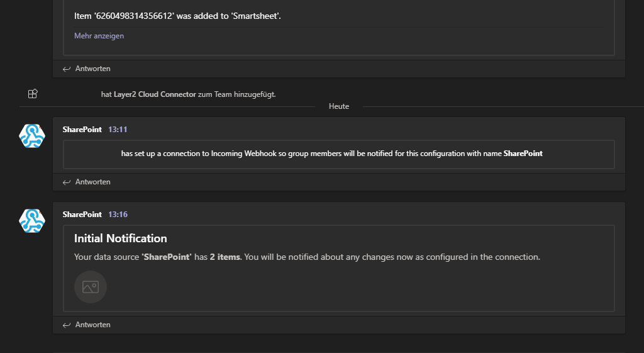Click the 'was added to Smartsheet' item message
644x353 pixels.
pos(177,16)
